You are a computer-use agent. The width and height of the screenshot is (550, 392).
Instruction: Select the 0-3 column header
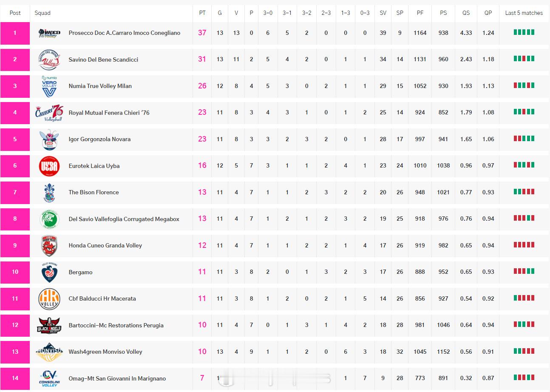click(365, 13)
